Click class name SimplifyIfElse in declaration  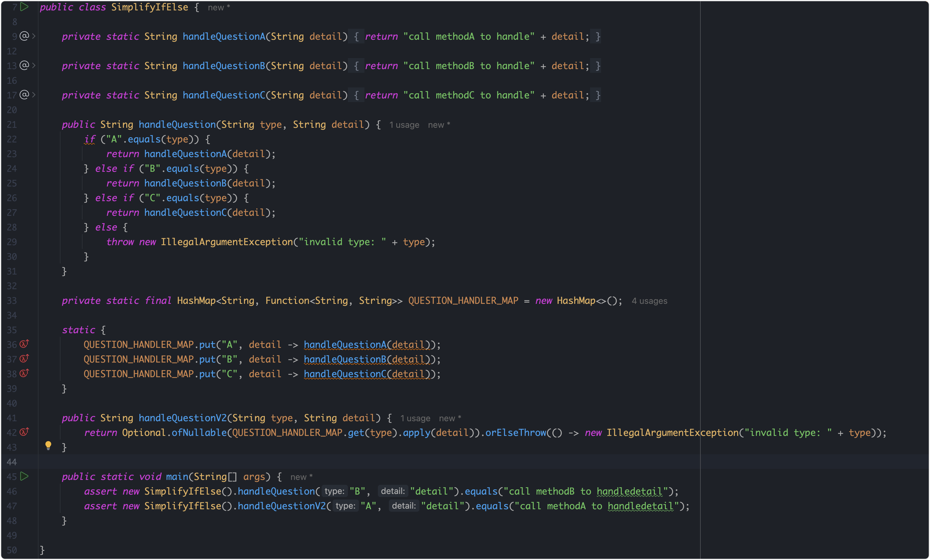click(149, 7)
